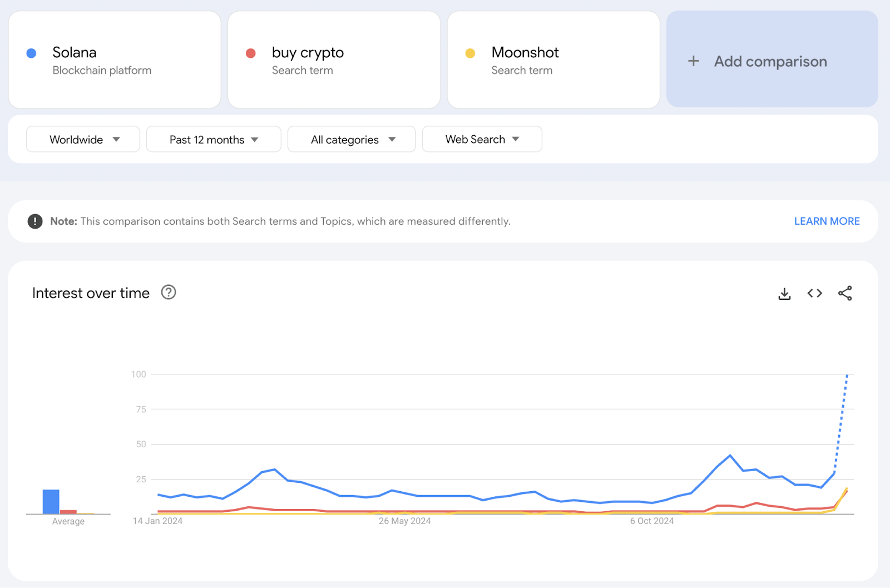Click the 100 y-axis label
Screen dimensions: 890x588
139,374
